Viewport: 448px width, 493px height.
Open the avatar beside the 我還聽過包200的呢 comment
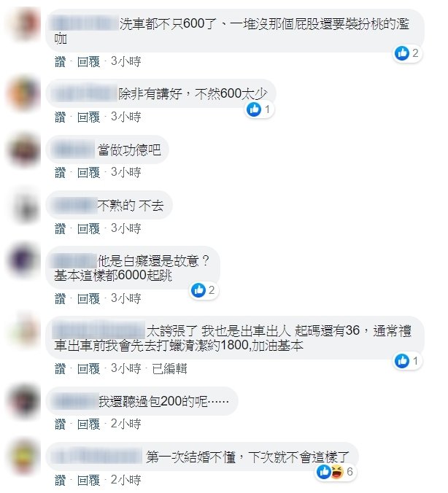pos(24,401)
